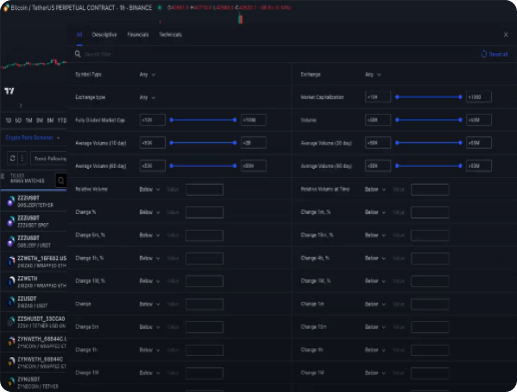Click the ZYNUSDT ticker coin icon
This screenshot has width=517, height=392.
coord(11,382)
